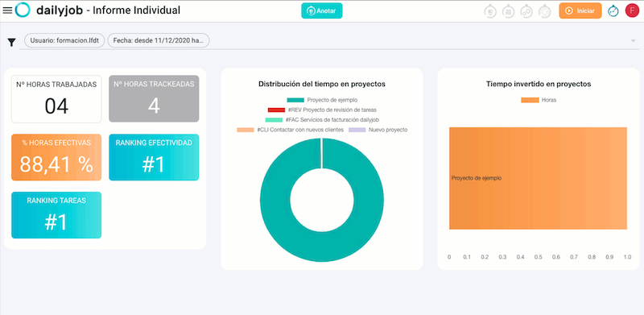Click the 88,41 % value
This screenshot has width=644, height=315.
[x=56, y=164]
